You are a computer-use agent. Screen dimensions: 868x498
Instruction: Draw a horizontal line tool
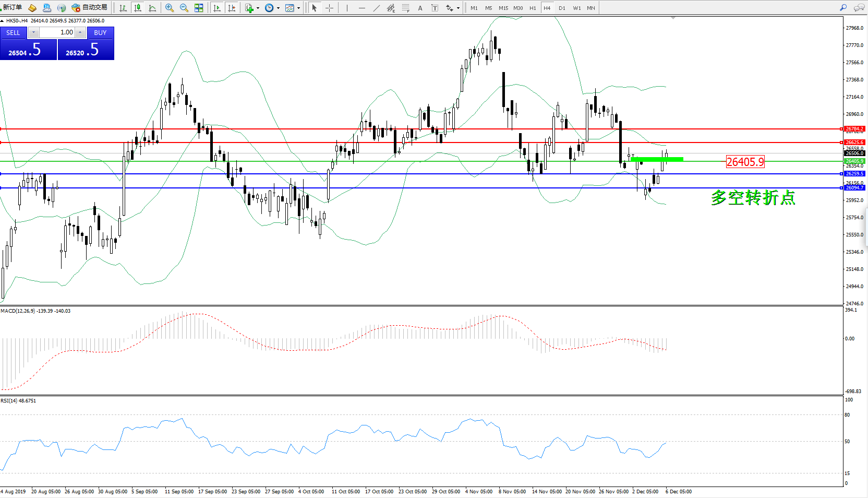pyautogui.click(x=361, y=8)
